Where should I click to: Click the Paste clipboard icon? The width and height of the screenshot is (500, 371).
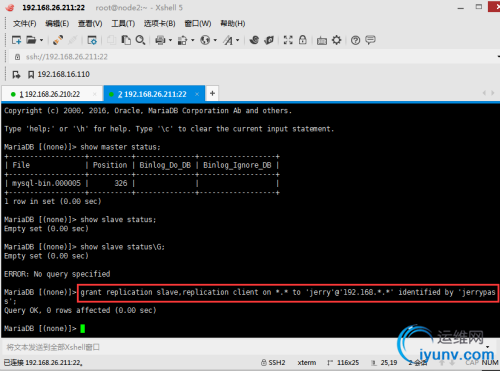point(126,40)
